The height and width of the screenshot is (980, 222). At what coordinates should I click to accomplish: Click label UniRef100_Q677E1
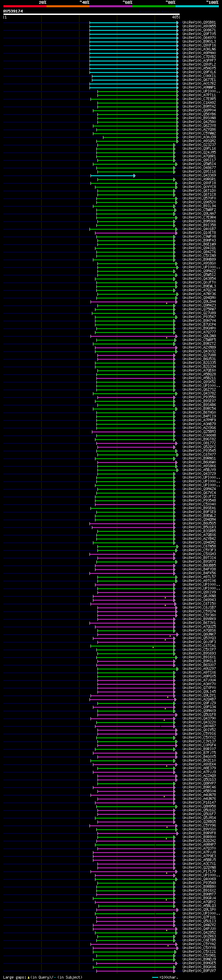tap(199, 80)
